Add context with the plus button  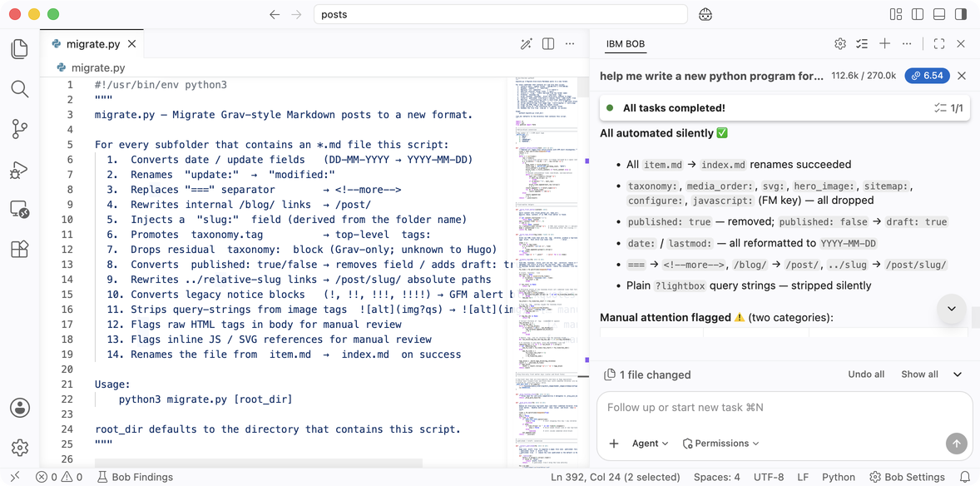click(614, 444)
